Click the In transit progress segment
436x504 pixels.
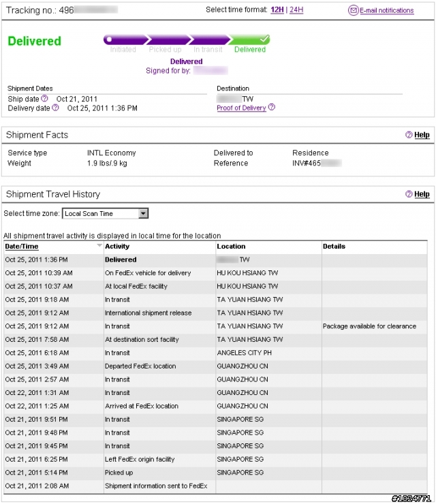coord(209,40)
